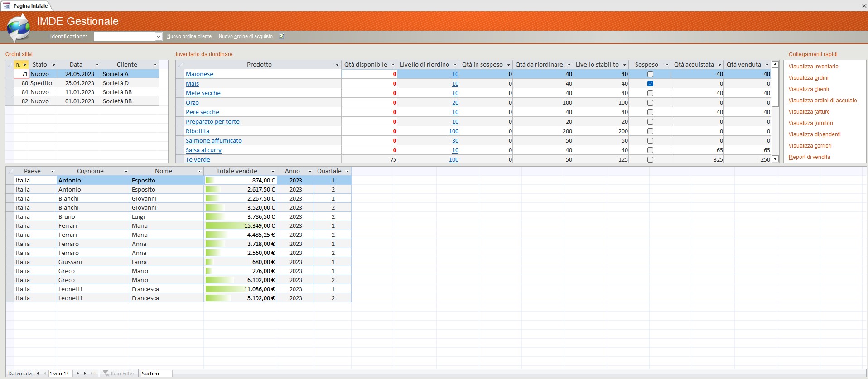Viewport: 868px width, 379px height.
Task: Open Visualizza corrieri quick link
Action: pyautogui.click(x=810, y=146)
